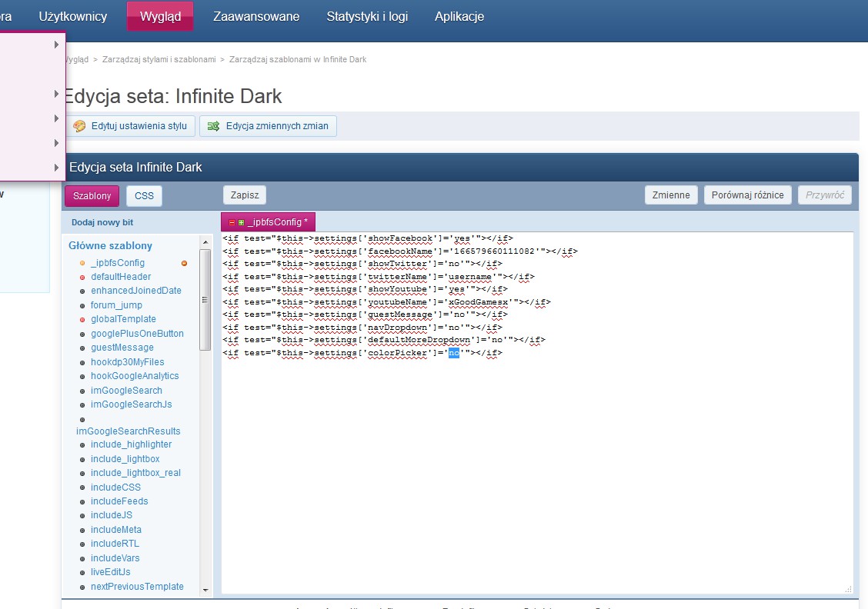Open the Statystyki i logi menu
Screen dimensions: 868x609
367,16
